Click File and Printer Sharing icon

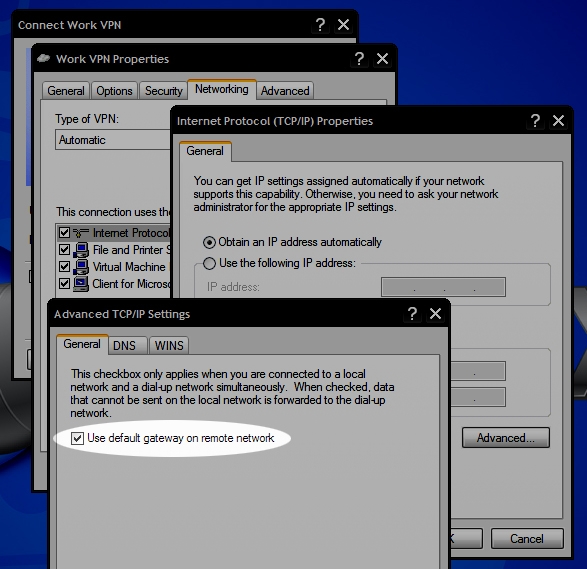tap(81, 250)
